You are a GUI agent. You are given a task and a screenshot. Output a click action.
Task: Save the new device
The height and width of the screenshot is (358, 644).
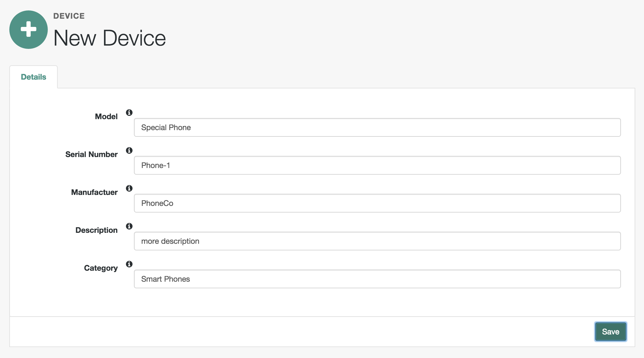[611, 332]
